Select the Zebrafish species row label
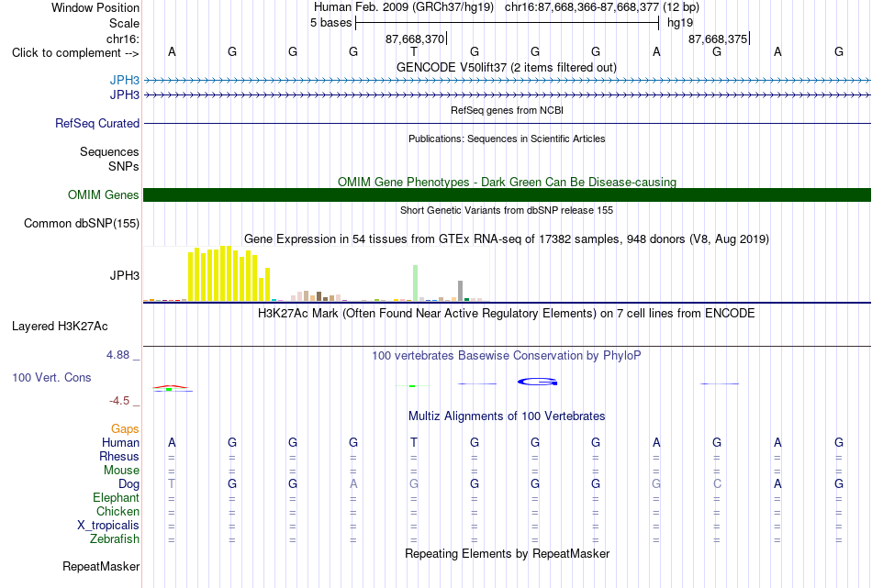This screenshot has height=588, width=872. pyautogui.click(x=115, y=539)
